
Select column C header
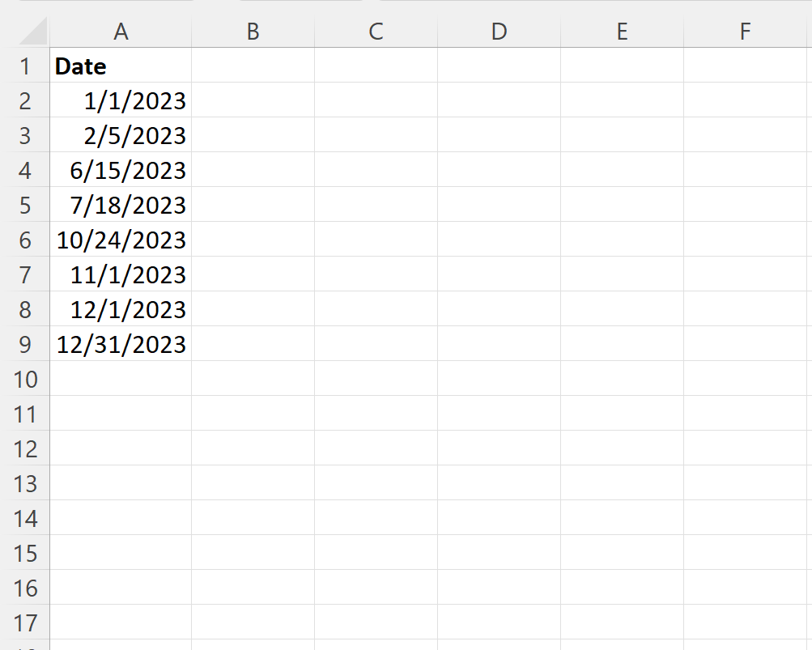tap(376, 32)
